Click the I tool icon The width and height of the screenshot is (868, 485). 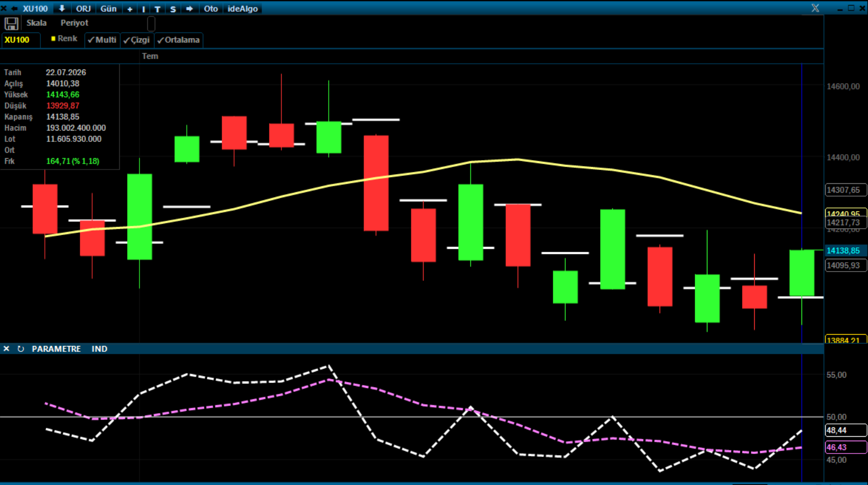(x=143, y=9)
